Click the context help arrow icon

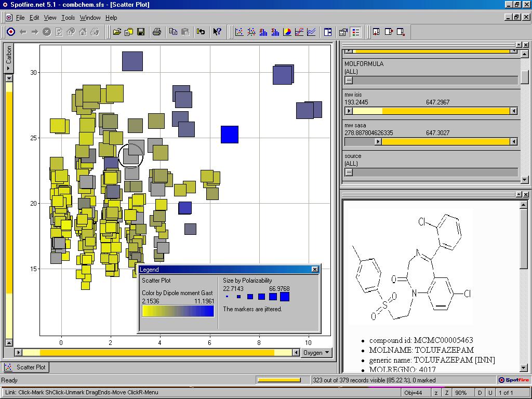click(x=217, y=32)
